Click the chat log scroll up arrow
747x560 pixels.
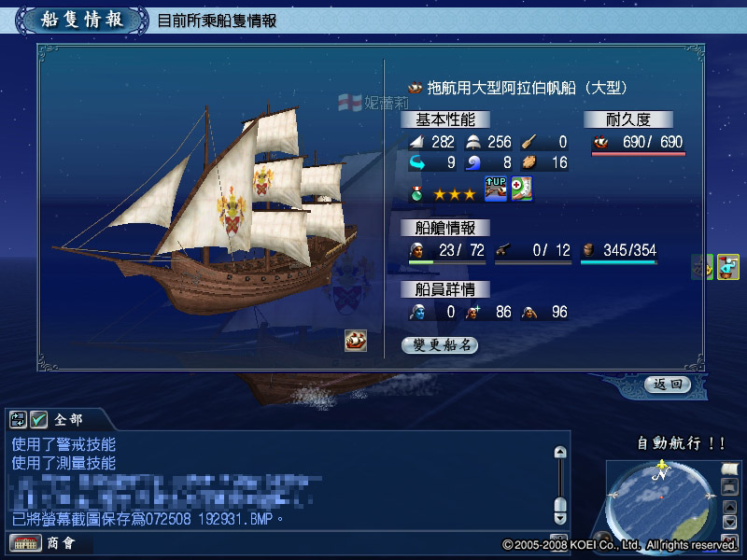[560, 452]
